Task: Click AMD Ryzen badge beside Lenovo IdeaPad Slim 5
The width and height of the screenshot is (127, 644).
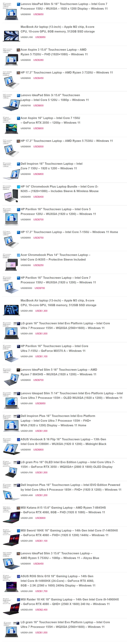Action: tap(19, 370)
